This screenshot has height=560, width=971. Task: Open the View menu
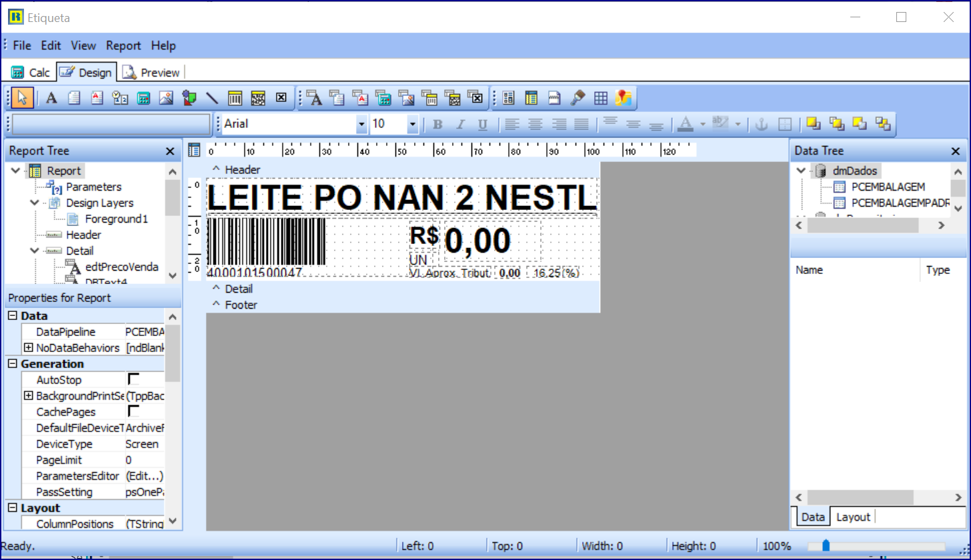click(x=83, y=45)
